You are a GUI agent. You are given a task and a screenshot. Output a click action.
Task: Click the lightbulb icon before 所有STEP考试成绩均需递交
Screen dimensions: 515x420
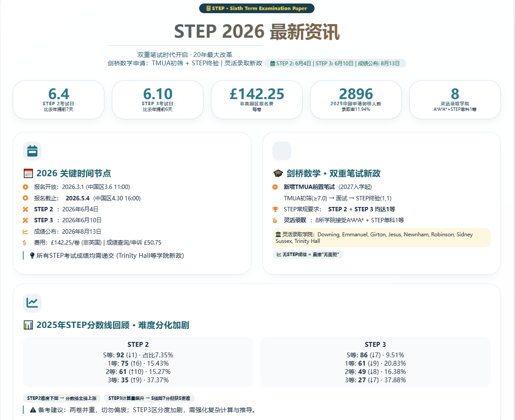pyautogui.click(x=32, y=256)
